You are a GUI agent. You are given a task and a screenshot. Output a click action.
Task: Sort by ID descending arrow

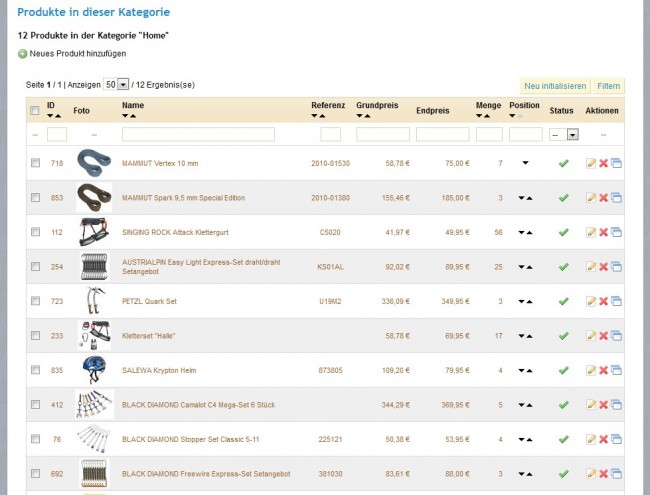coord(50,116)
